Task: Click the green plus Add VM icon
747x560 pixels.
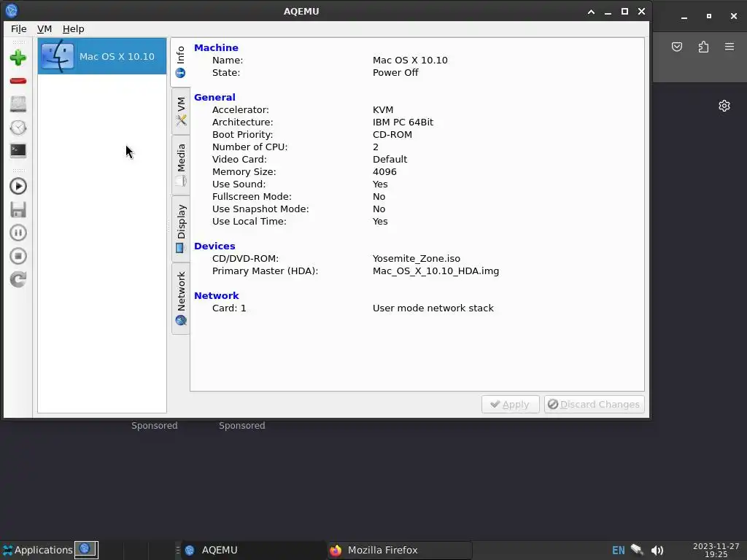Action: (18, 58)
